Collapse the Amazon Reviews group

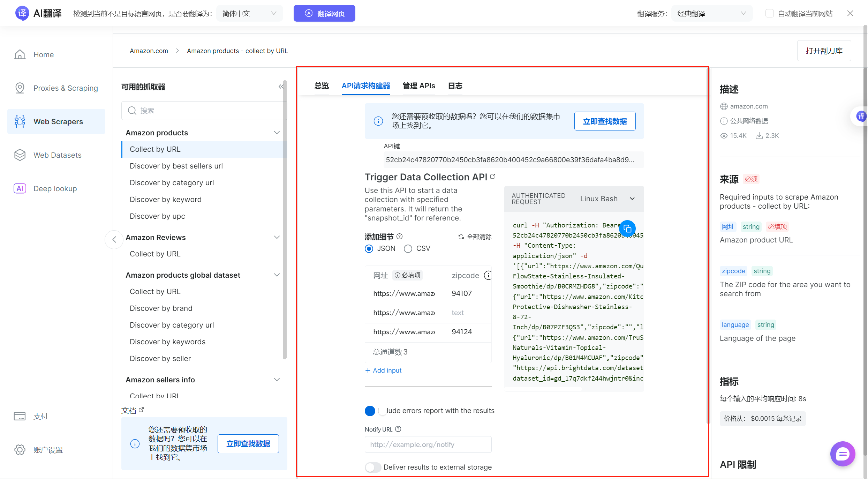[x=277, y=237]
